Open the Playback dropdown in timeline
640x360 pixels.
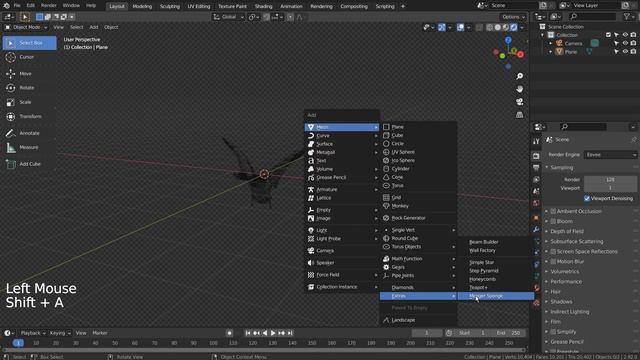(x=33, y=333)
